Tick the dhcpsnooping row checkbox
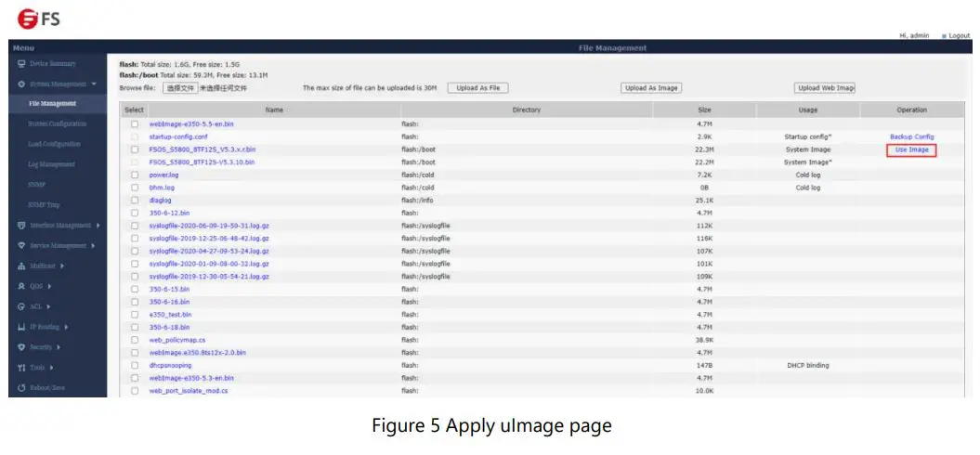 pos(135,365)
